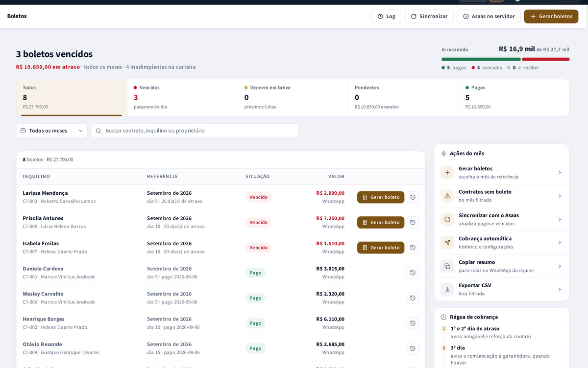Click the red overdue portion of Arrecadado bar

[546, 59]
